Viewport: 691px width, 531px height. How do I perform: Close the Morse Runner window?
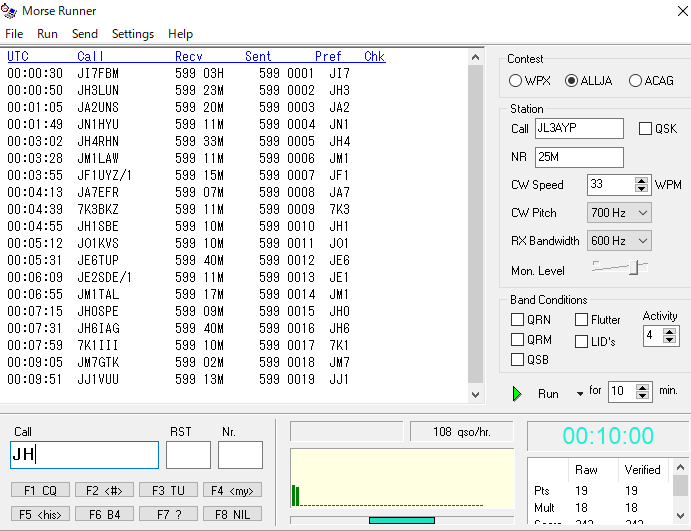(x=682, y=11)
